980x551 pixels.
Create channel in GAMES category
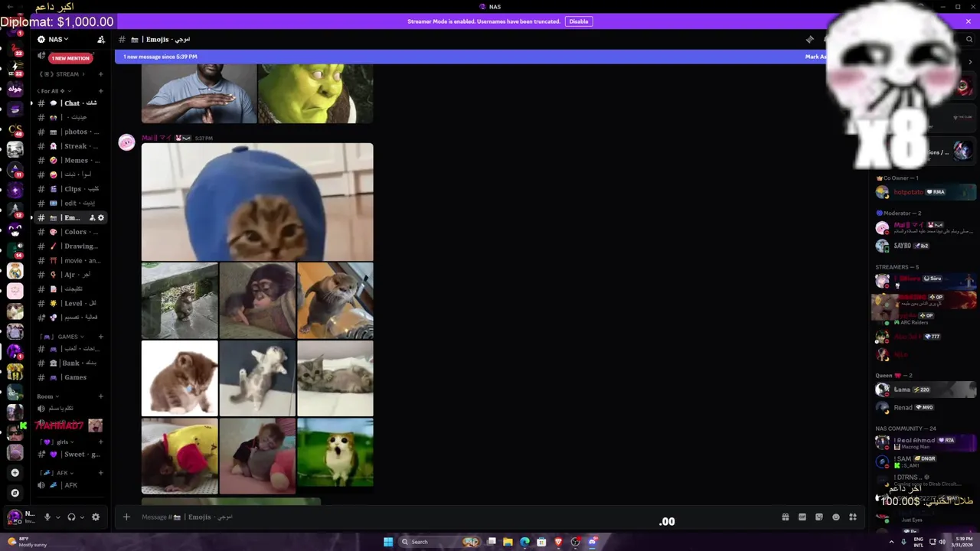tap(101, 336)
